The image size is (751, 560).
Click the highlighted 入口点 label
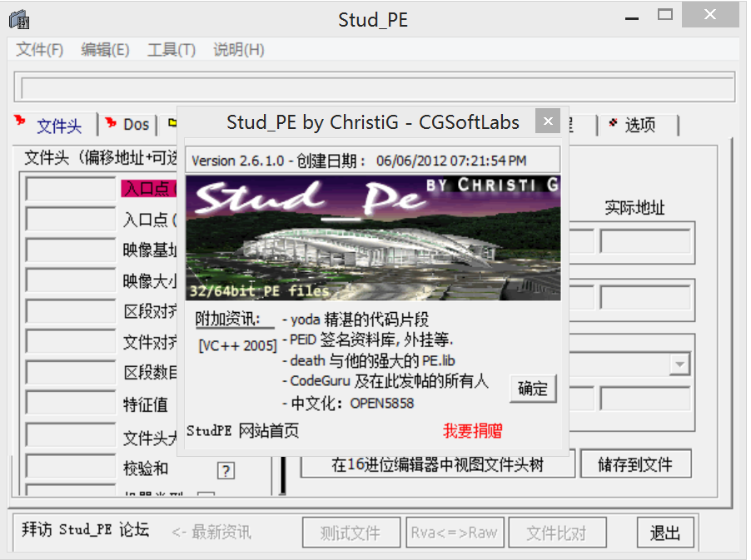click(x=149, y=189)
